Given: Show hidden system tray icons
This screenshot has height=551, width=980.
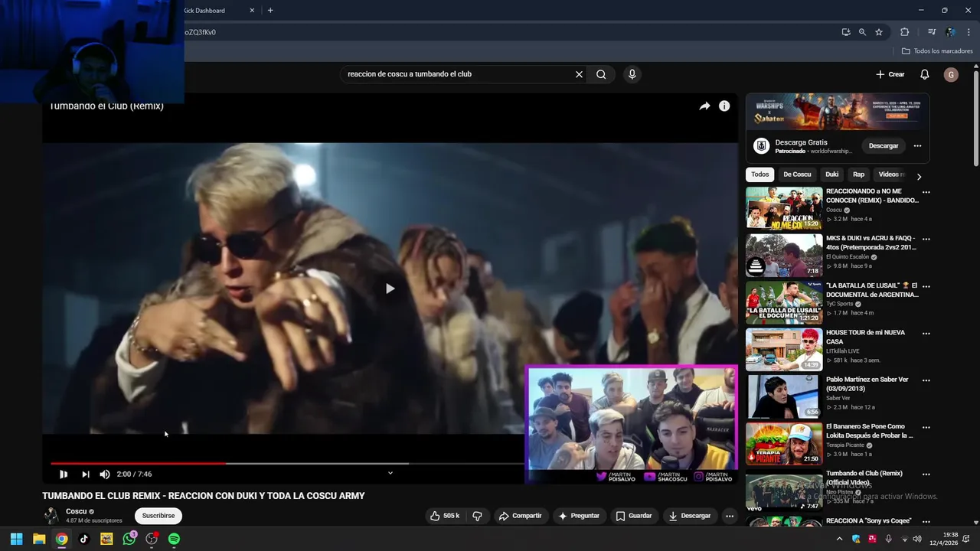Looking at the screenshot, I should point(839,539).
